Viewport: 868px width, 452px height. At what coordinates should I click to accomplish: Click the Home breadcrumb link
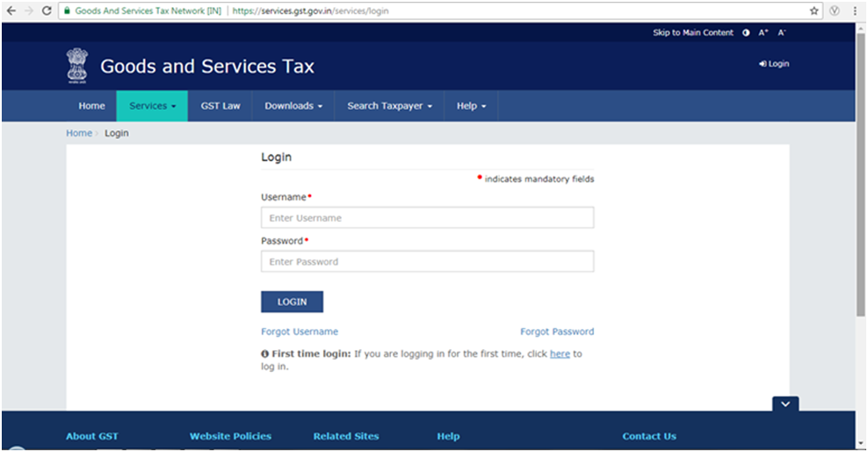(x=79, y=133)
